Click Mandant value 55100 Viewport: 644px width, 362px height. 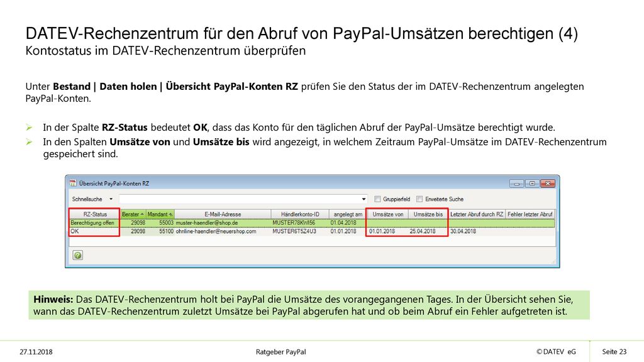166,231
